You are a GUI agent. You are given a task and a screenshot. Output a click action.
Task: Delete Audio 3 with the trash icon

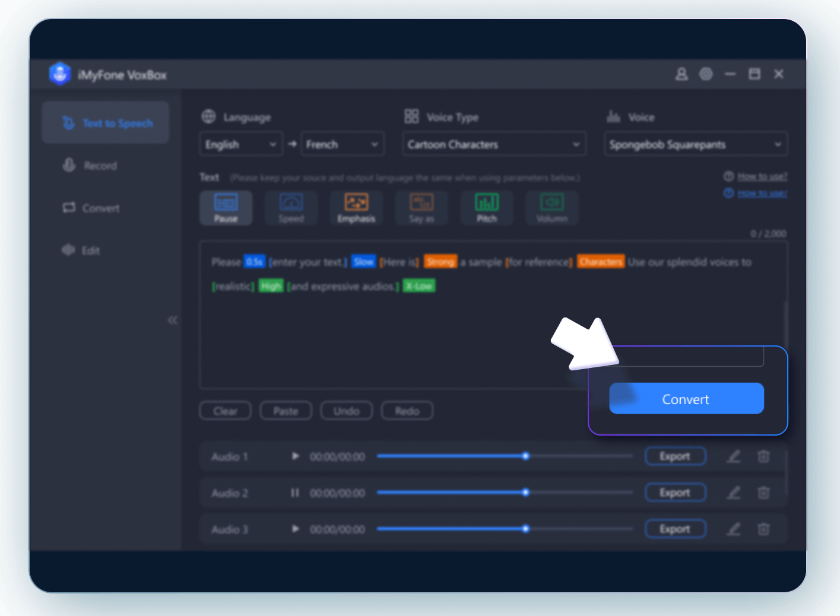763,529
